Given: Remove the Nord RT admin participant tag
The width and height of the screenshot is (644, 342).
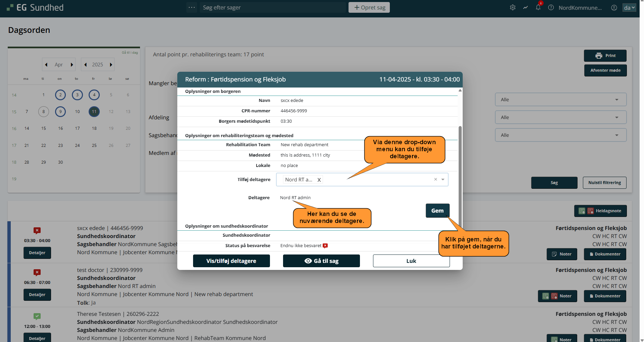Looking at the screenshot, I should coord(319,180).
